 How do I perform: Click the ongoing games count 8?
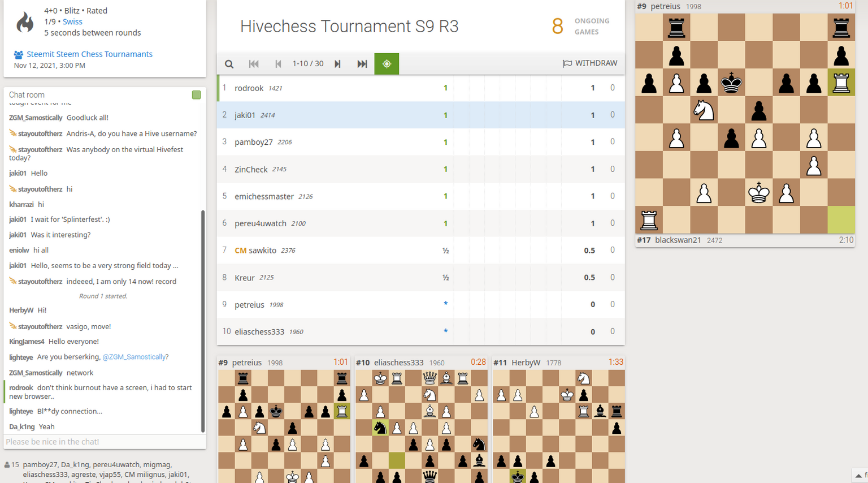557,27
